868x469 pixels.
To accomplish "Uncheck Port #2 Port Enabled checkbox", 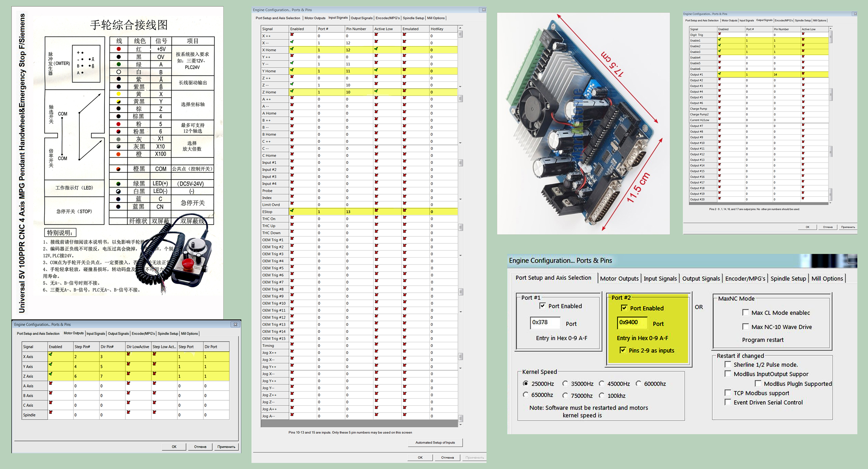I will (624, 308).
